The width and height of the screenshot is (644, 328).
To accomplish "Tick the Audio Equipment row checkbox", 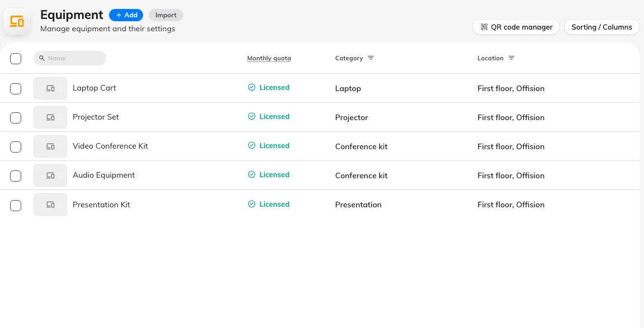I will click(16, 175).
